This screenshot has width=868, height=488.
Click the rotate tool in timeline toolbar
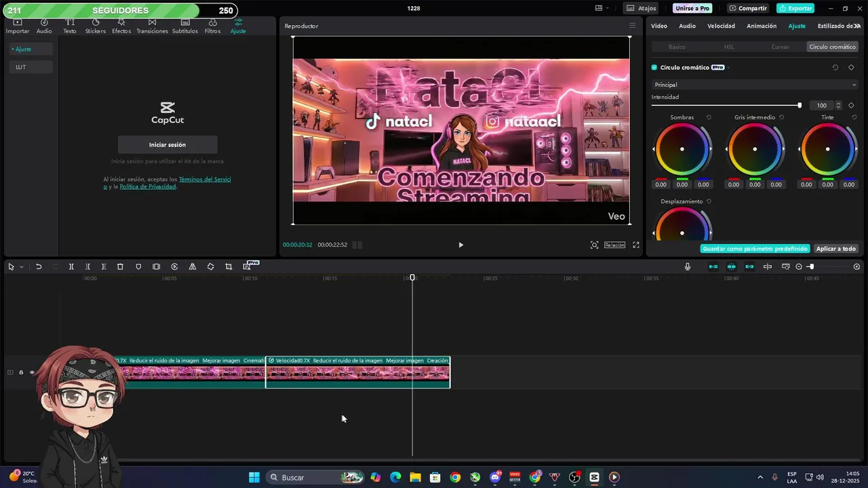point(210,266)
